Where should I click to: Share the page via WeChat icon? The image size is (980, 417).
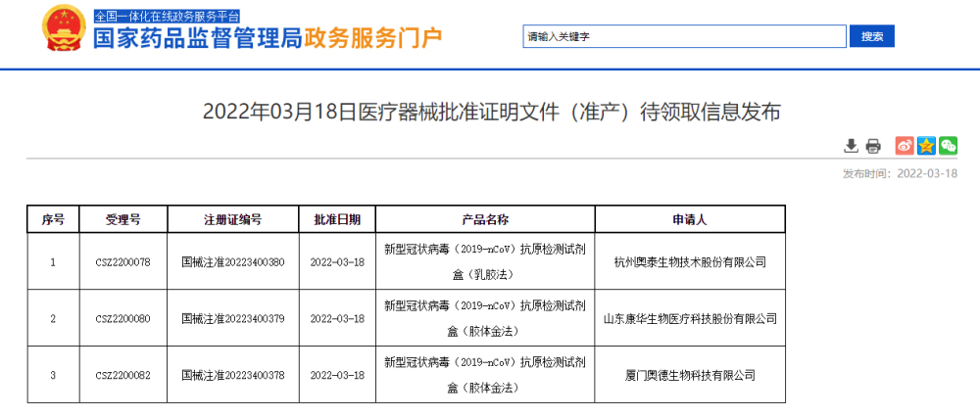tap(948, 146)
